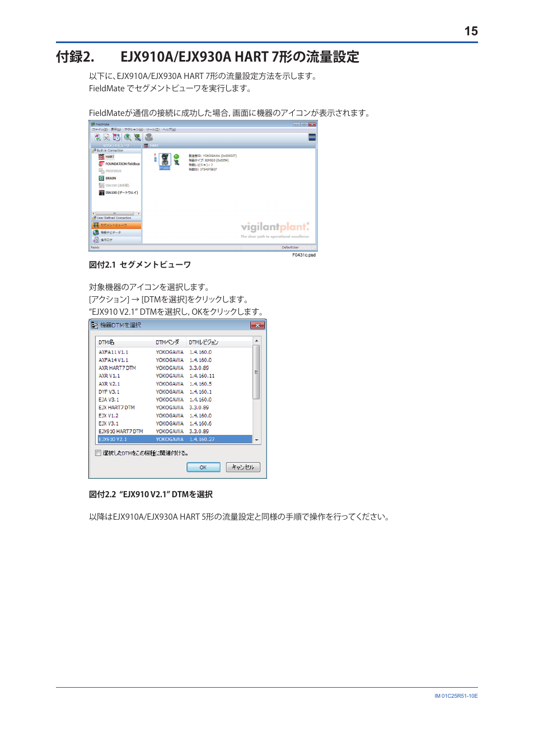This screenshot has width=534, height=756.
Task: Sort by the DTM名 column header
Action: click(x=125, y=342)
